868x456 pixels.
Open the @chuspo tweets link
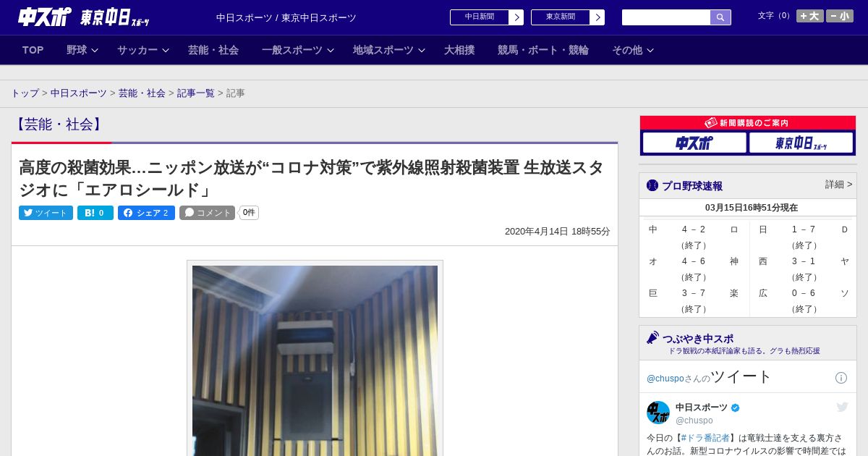(665, 378)
